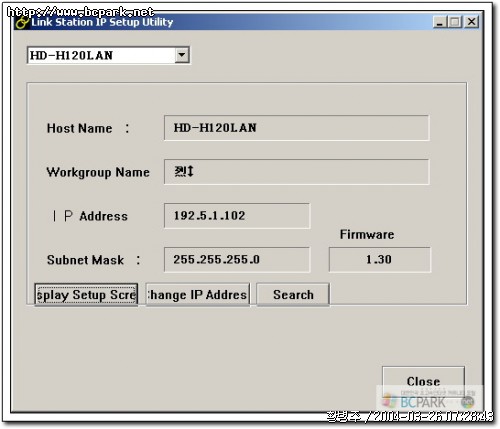Open the HD-H120LAN device dropdown arrow
The image size is (500, 429).
182,55
